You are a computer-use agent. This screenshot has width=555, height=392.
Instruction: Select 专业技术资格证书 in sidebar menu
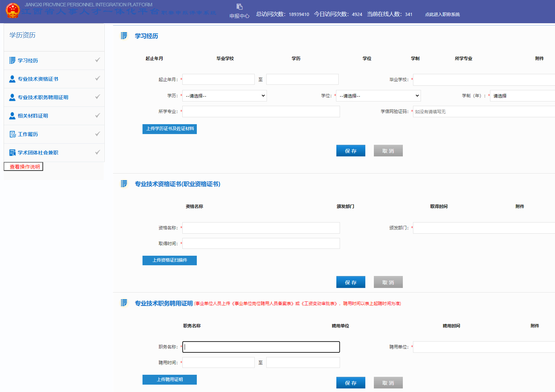pyautogui.click(x=38, y=79)
